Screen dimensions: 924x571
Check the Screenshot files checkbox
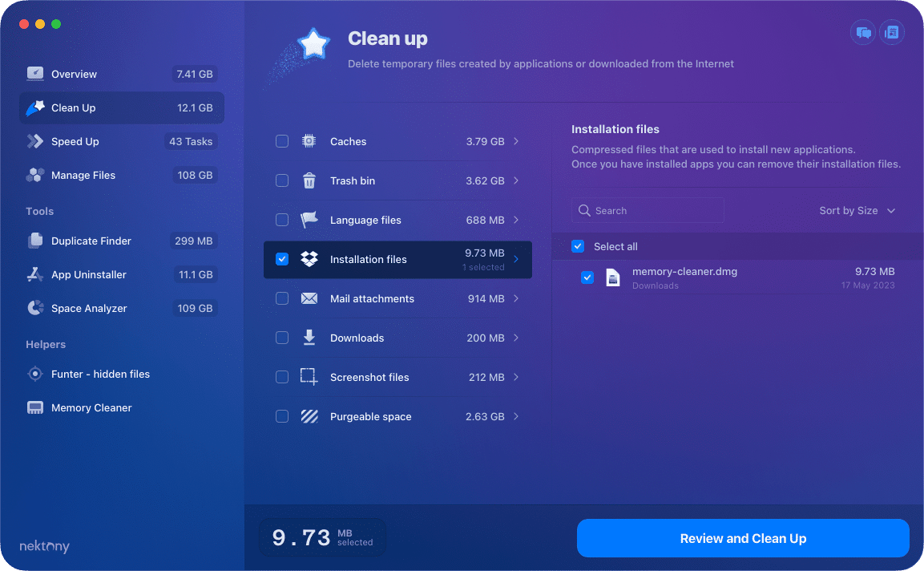tap(281, 377)
